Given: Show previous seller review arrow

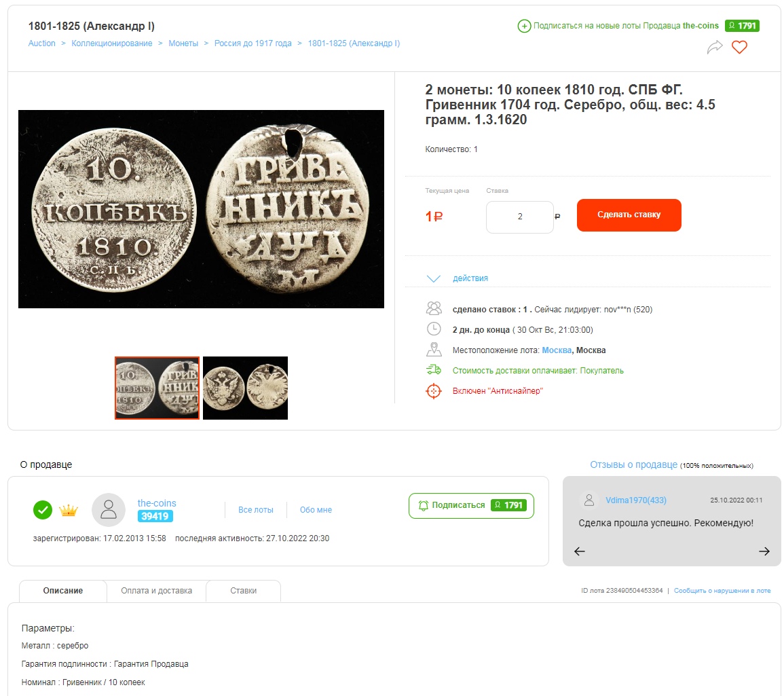Looking at the screenshot, I should (x=580, y=551).
